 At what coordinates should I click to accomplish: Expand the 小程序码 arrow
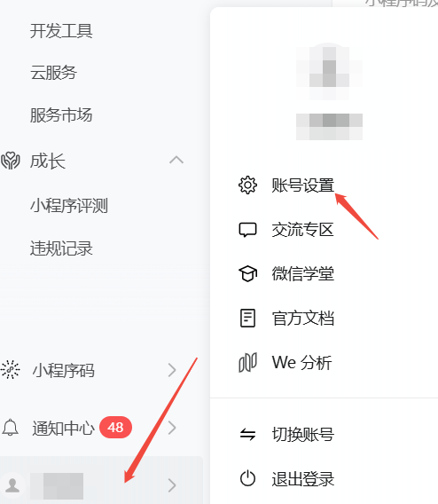coord(172,370)
